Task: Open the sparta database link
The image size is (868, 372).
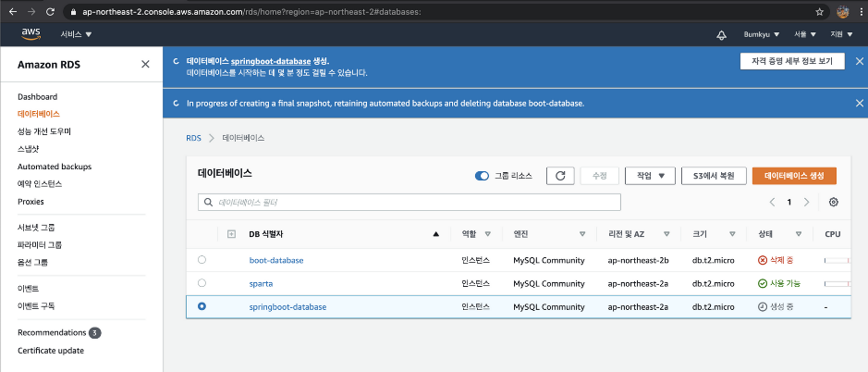Action: tap(262, 283)
